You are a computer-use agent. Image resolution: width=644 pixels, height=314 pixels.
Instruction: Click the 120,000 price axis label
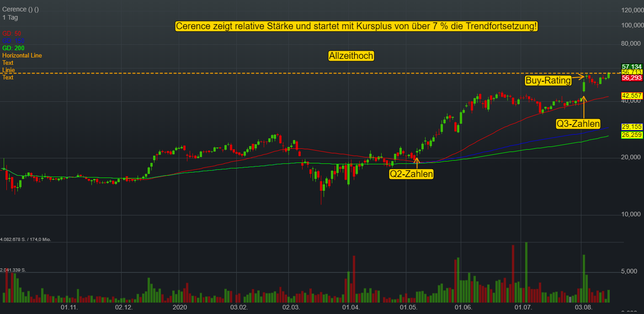tap(632, 10)
